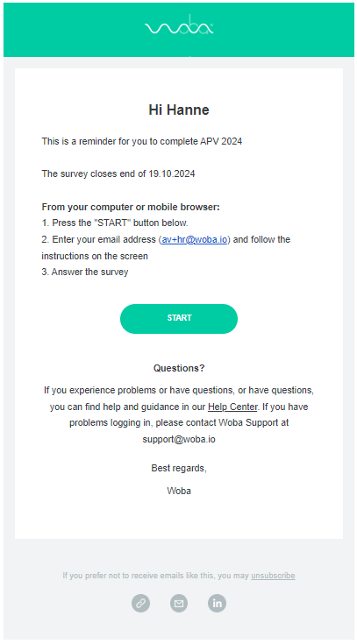Click the "Woba" signature text
Screen dimensions: 357x644
[179, 491]
